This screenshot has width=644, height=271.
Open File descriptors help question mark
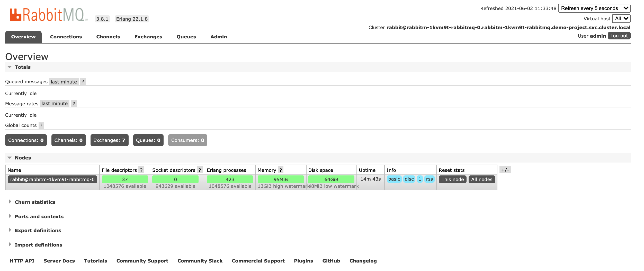pyautogui.click(x=141, y=170)
